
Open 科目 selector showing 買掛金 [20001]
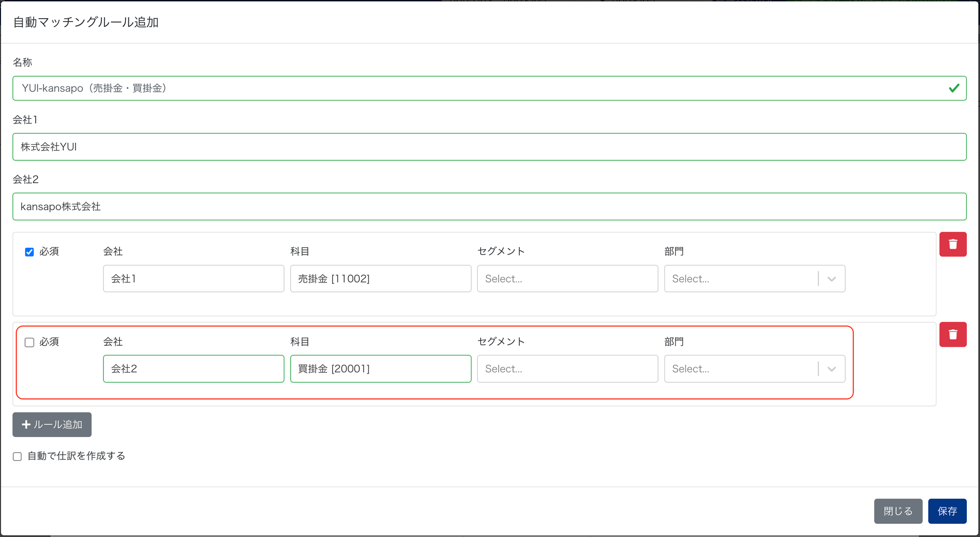tap(381, 369)
